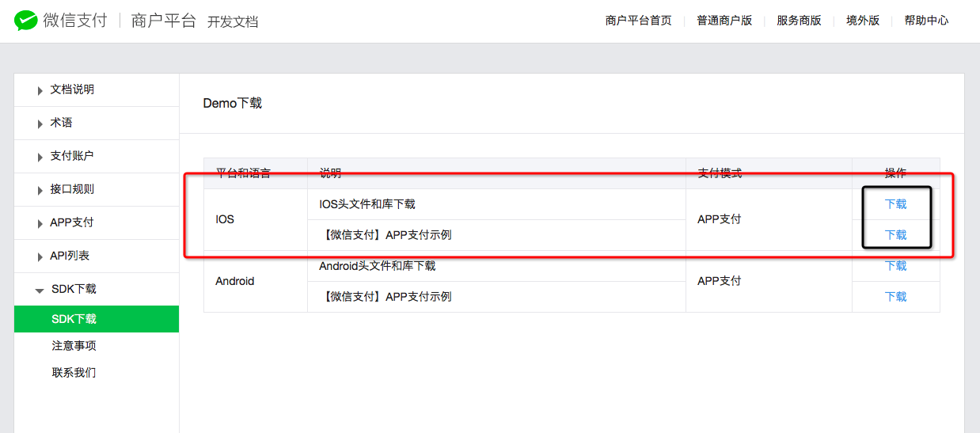980x433 pixels.
Task: Expand the 接口规则 section arrow
Action: (x=40, y=191)
